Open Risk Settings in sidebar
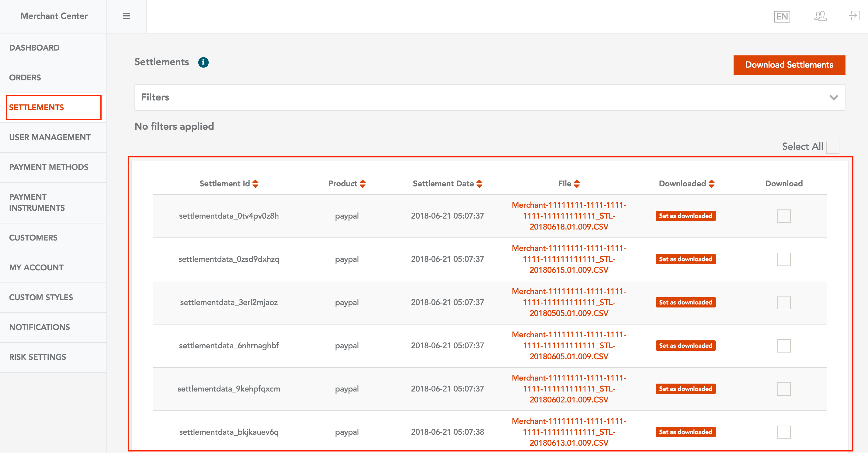The width and height of the screenshot is (868, 453). pos(37,357)
